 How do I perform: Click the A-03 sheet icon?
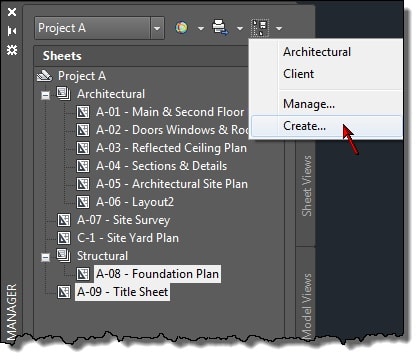pyautogui.click(x=83, y=148)
